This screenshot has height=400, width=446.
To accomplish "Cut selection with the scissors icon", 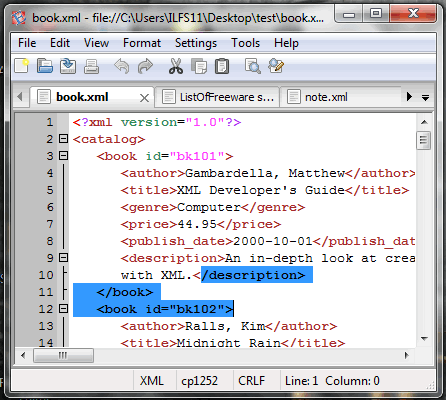I will (176, 66).
